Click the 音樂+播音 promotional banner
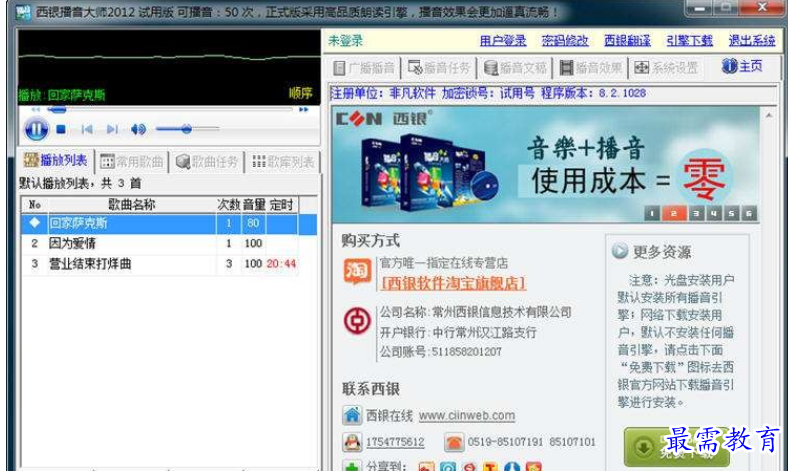The height and width of the screenshot is (471, 788). [545, 165]
